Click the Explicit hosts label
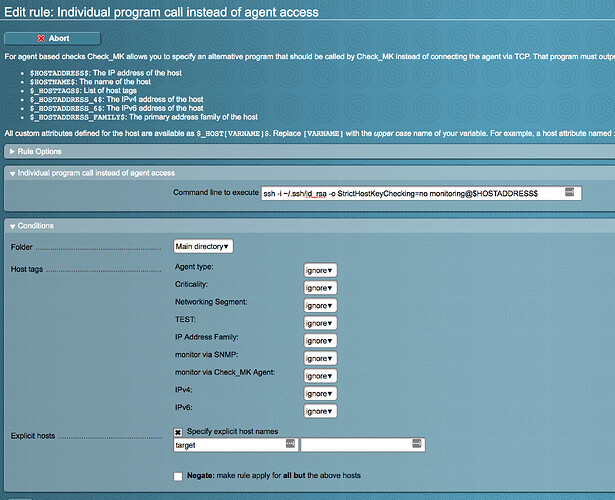 click(33, 436)
